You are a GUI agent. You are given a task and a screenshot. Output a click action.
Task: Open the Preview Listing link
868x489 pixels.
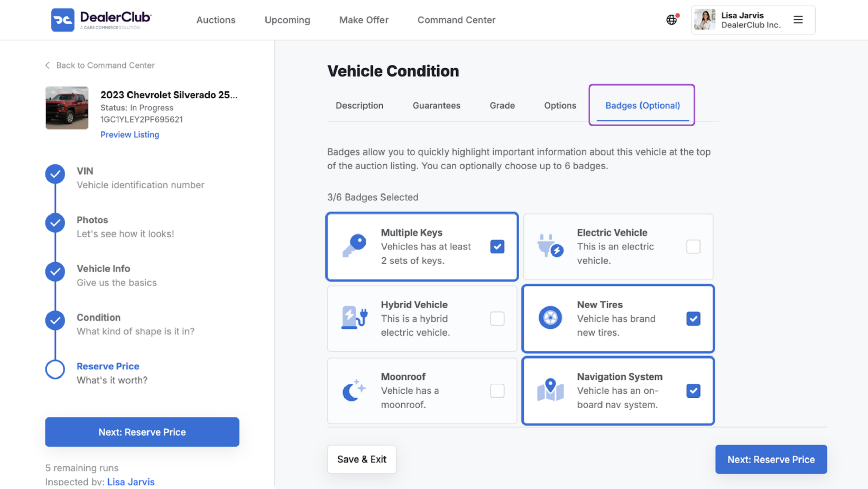click(x=130, y=135)
